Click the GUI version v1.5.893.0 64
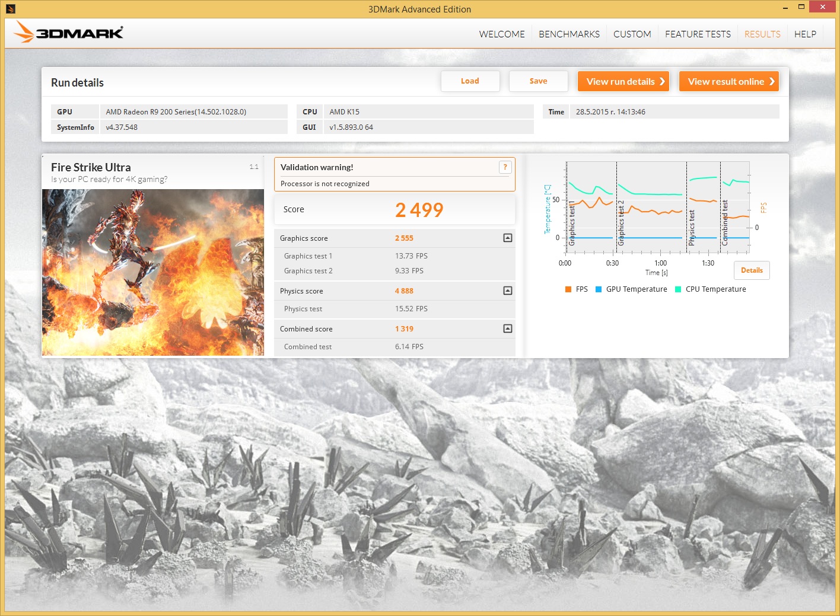This screenshot has height=616, width=840. point(351,127)
